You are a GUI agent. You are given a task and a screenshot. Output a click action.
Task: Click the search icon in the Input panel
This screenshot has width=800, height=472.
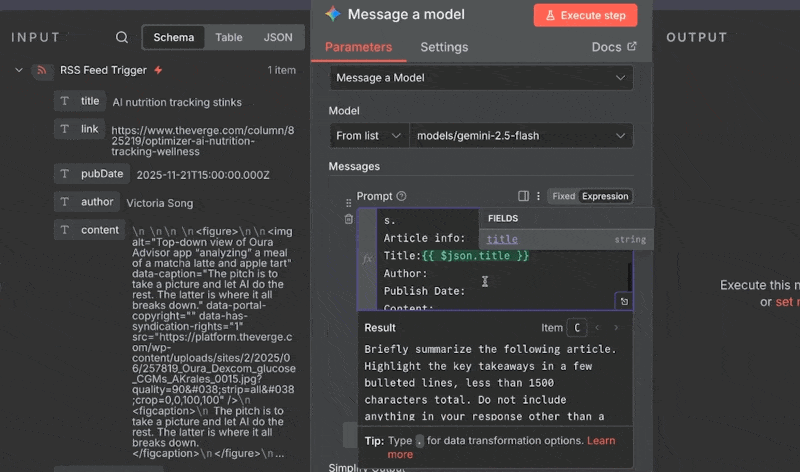point(121,37)
